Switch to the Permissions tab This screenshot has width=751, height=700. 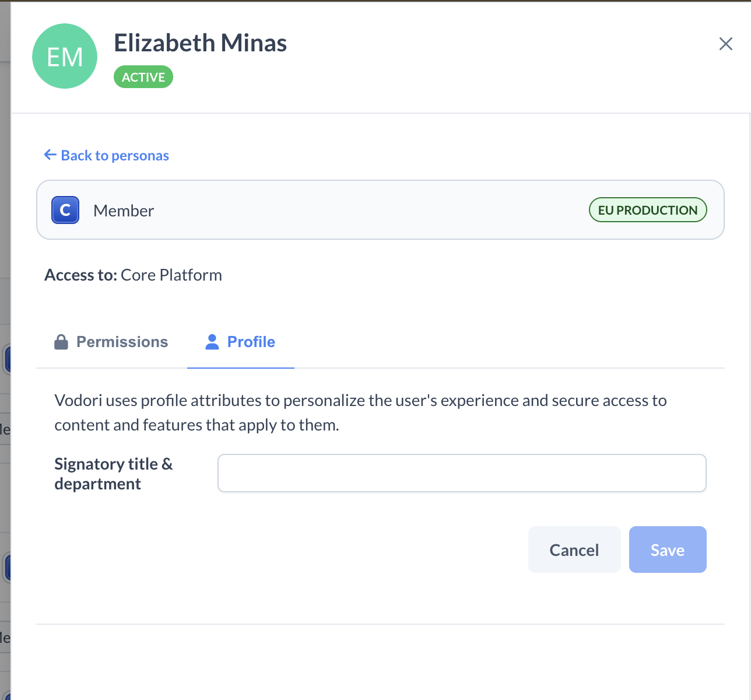click(x=122, y=342)
